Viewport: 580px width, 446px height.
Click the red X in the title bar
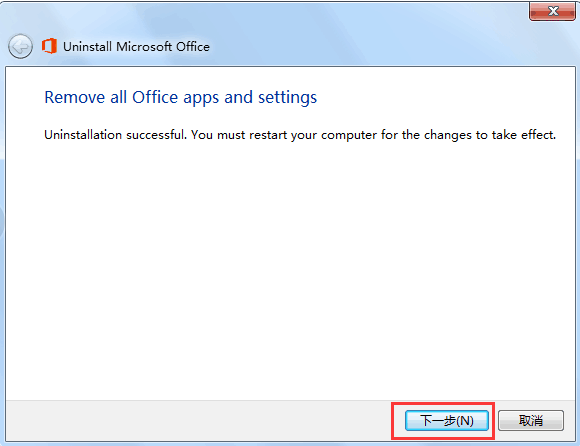click(552, 11)
